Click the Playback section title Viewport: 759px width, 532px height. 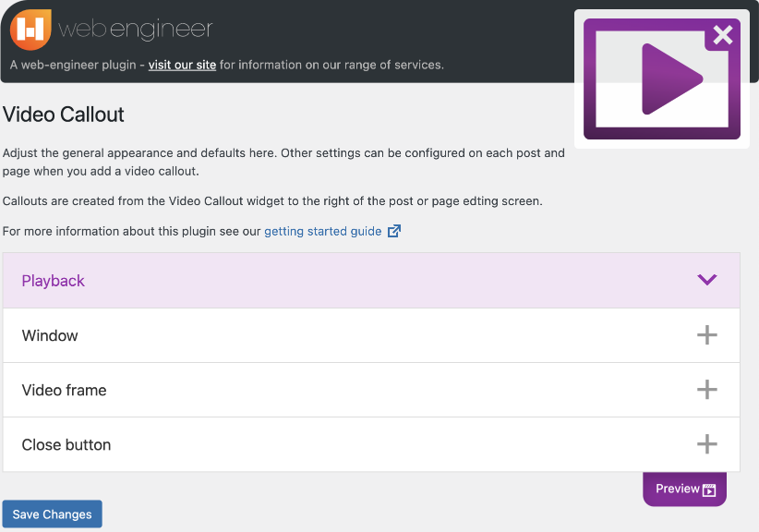click(54, 281)
